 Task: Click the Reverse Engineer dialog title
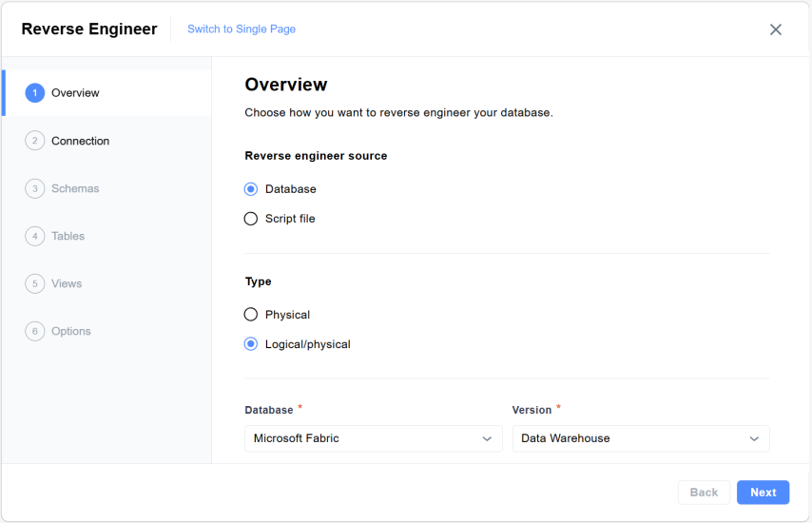tap(89, 29)
